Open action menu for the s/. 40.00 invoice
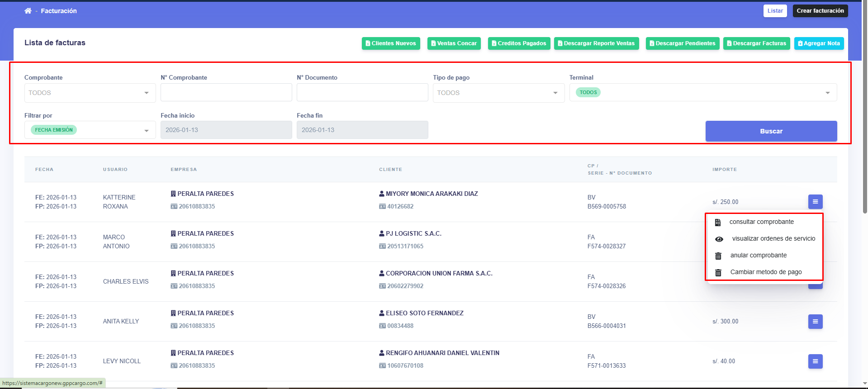868x389 pixels. coord(815,361)
